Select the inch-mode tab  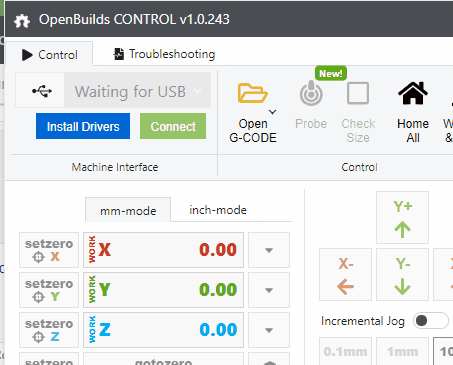[x=218, y=210]
